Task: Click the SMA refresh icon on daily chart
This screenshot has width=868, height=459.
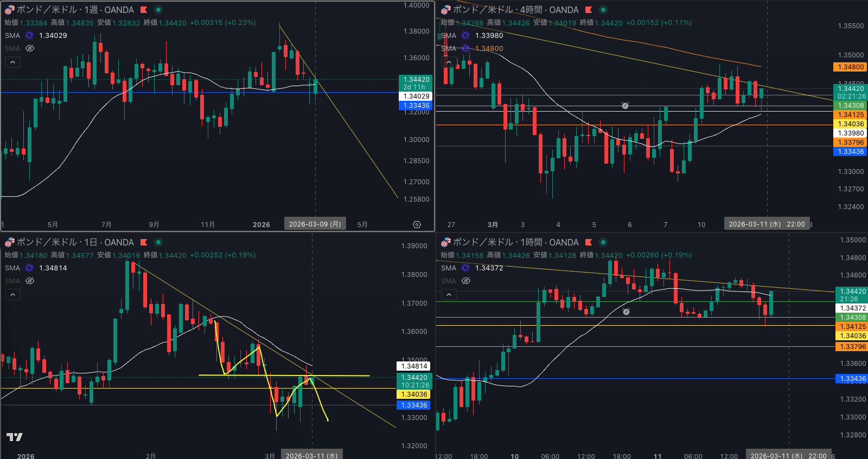Action: 29,268
